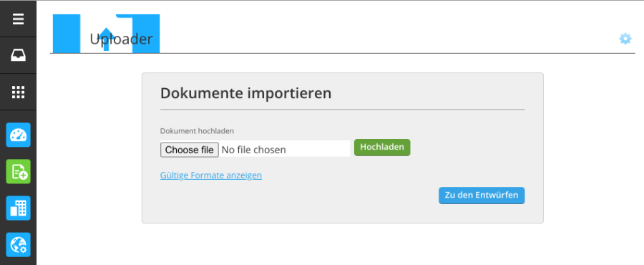644x265 pixels.
Task: Click the Hochladen upload button
Action: pyautogui.click(x=382, y=147)
